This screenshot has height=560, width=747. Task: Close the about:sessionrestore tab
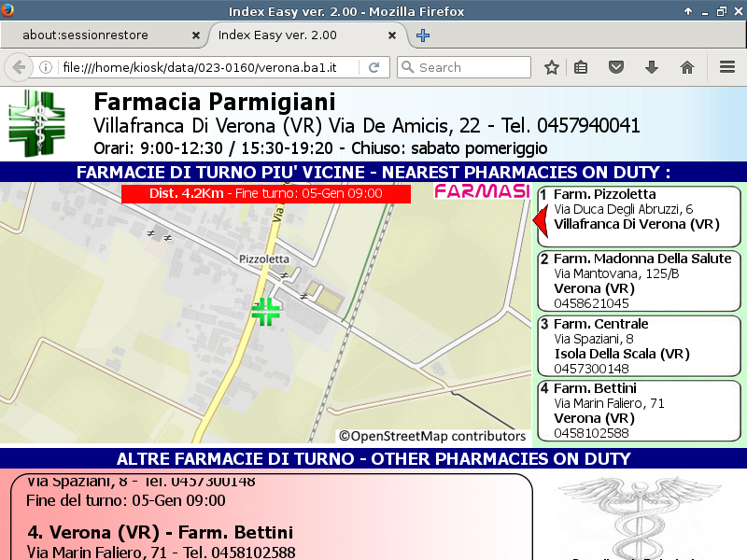[x=195, y=35]
